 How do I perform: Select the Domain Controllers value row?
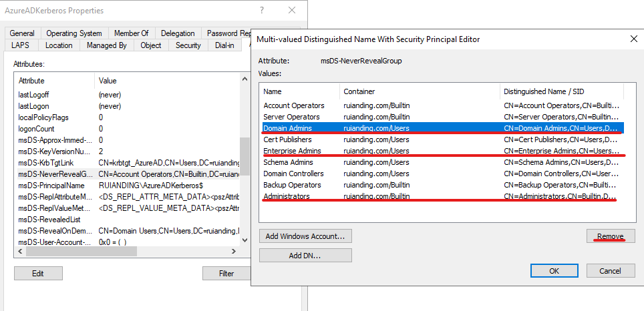click(x=442, y=174)
